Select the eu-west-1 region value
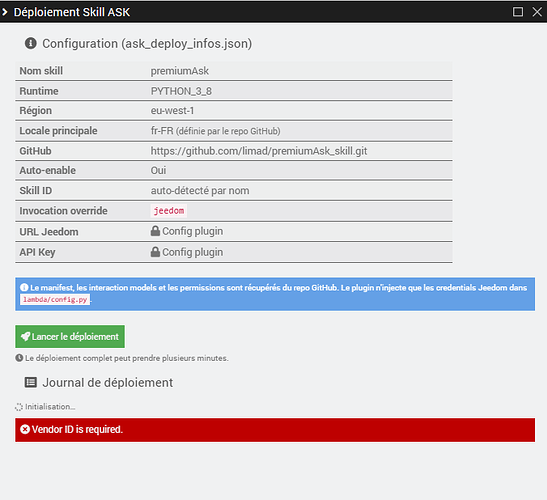The image size is (547, 500). pos(172,111)
